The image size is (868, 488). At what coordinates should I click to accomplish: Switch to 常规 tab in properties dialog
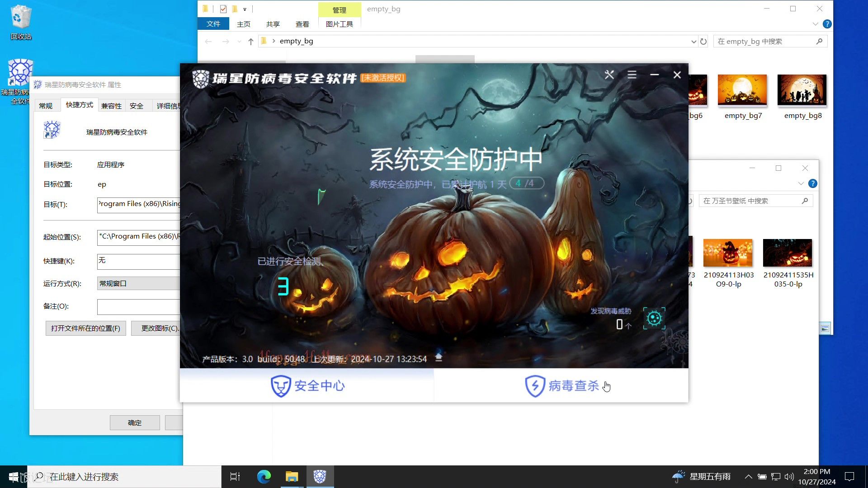coord(46,106)
